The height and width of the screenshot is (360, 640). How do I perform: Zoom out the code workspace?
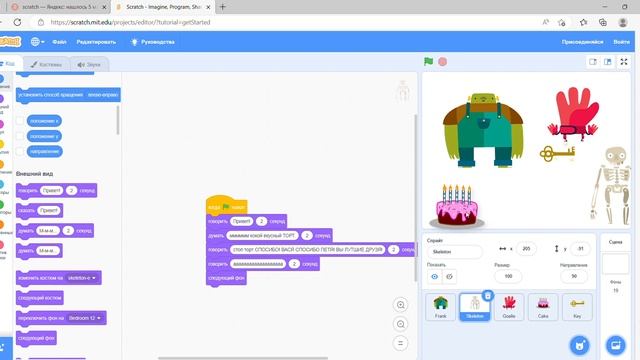point(400,324)
